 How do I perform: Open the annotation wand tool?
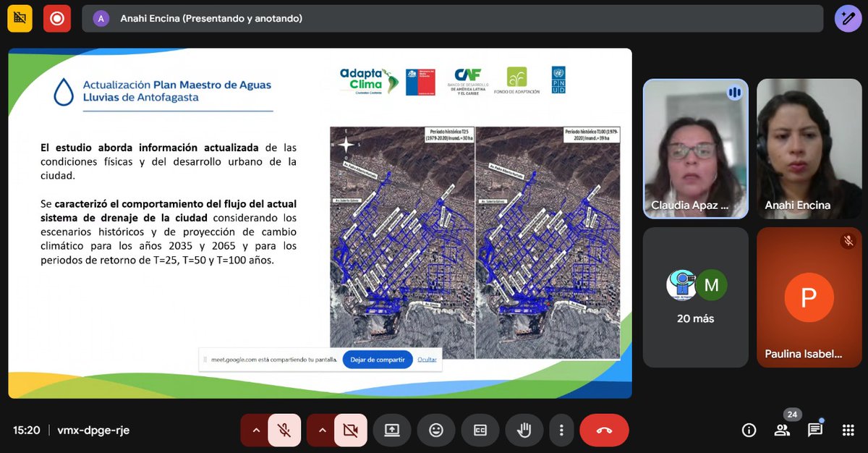(848, 18)
